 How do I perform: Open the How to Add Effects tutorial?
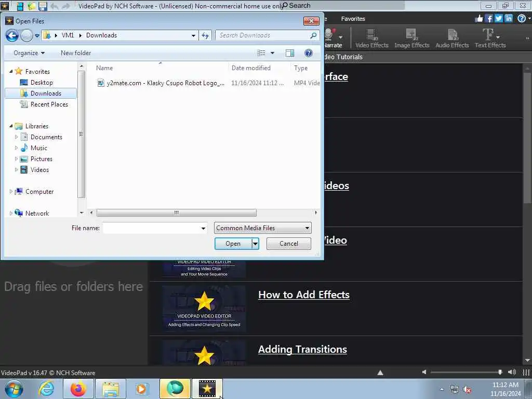(x=303, y=295)
